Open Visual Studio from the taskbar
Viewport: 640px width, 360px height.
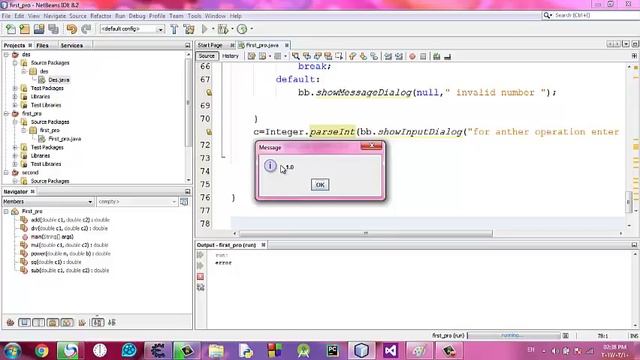(x=391, y=351)
